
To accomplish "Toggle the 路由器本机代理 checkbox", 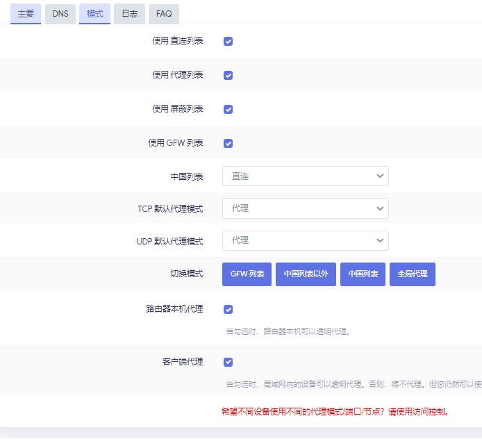I will (x=228, y=309).
